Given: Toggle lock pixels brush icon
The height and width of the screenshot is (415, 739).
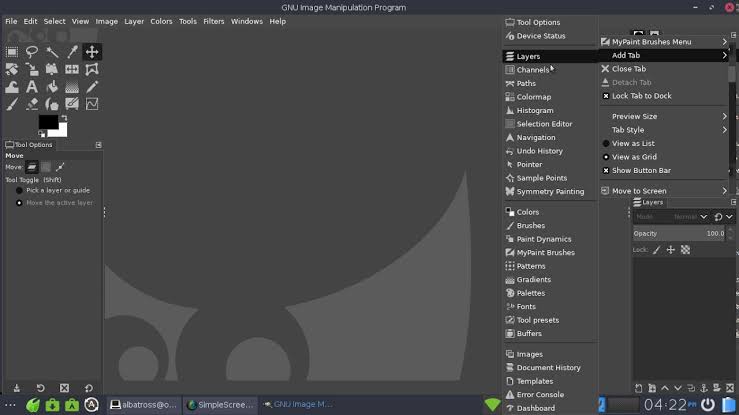Looking at the screenshot, I should (x=657, y=250).
